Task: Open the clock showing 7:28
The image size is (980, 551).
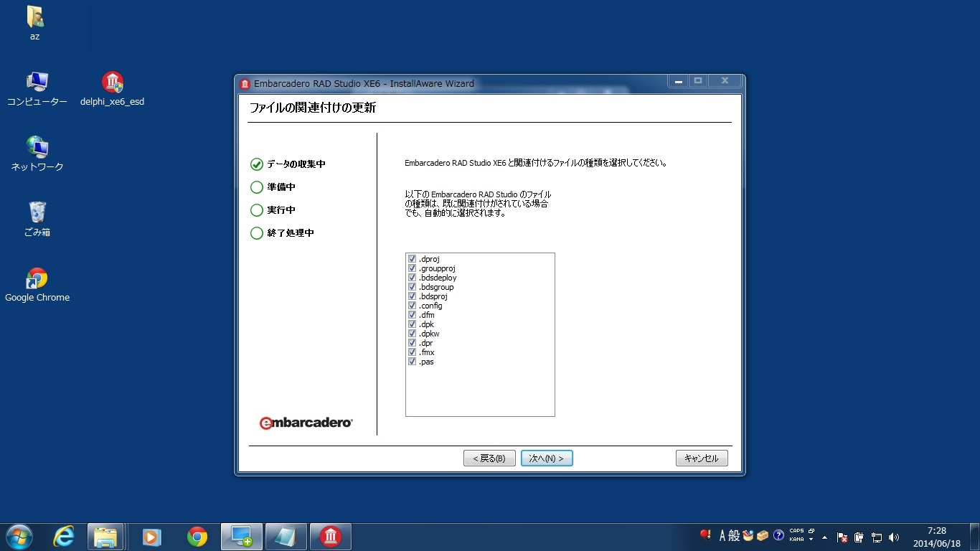Action: [x=936, y=537]
